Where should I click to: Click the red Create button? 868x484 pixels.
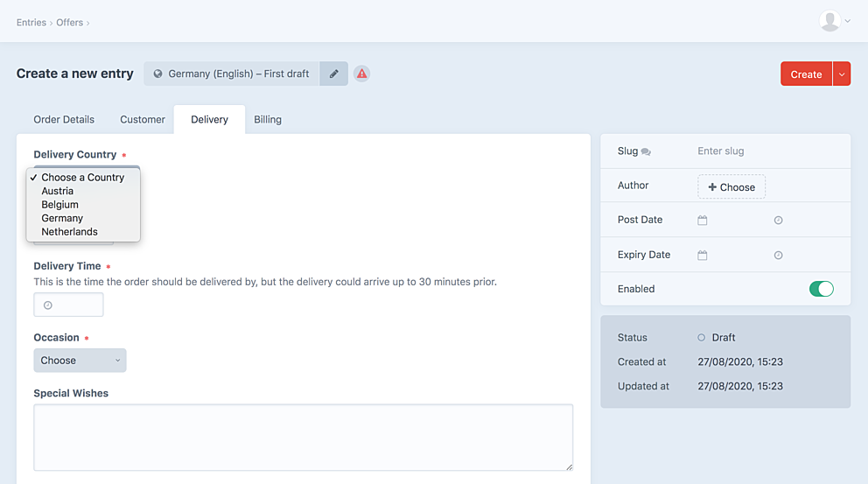[806, 74]
